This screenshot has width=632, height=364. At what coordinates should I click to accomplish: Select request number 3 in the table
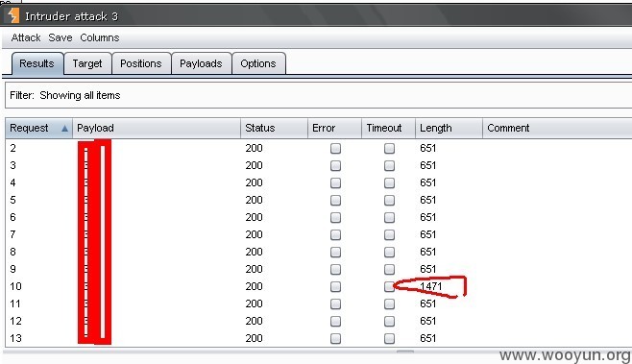[x=12, y=166]
